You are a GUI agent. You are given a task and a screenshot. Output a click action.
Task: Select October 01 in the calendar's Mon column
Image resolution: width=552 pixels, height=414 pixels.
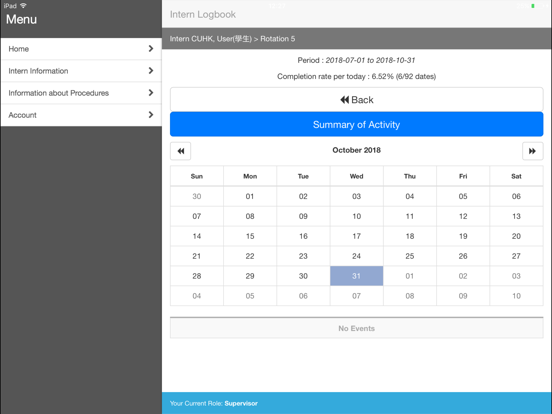coord(250,196)
